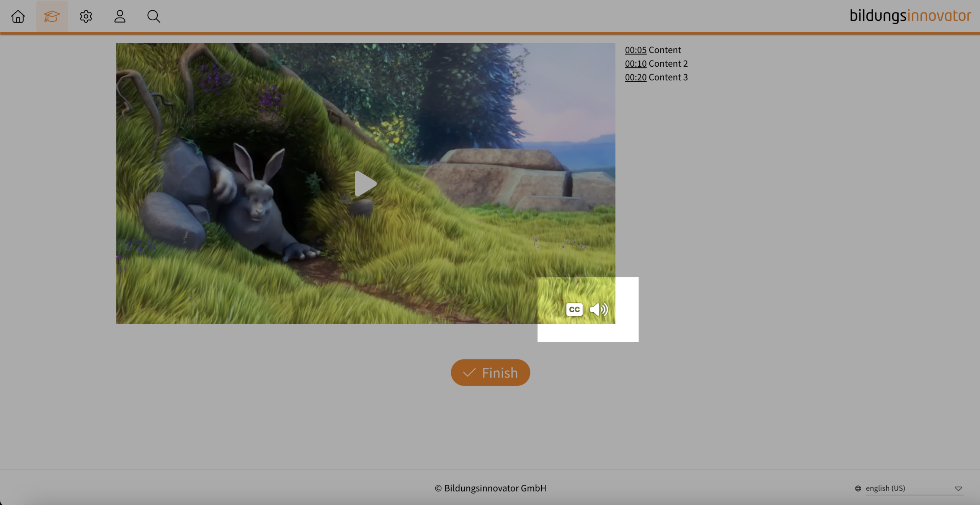Click the checkmark icon on the Finish button
This screenshot has height=505, width=980.
point(469,373)
